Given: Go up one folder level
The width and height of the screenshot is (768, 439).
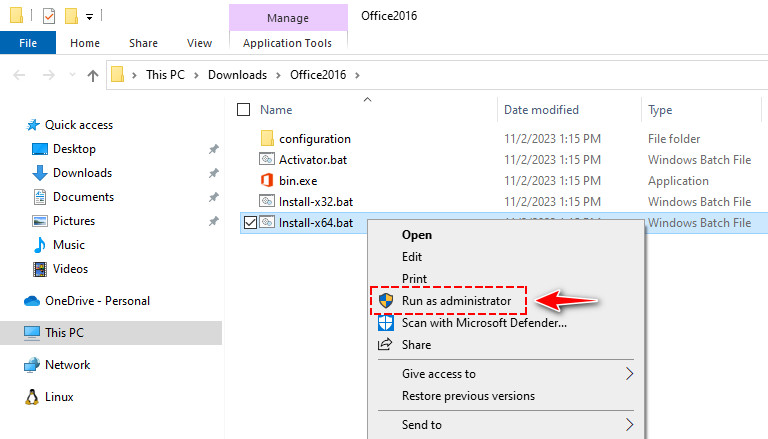Looking at the screenshot, I should click(93, 75).
